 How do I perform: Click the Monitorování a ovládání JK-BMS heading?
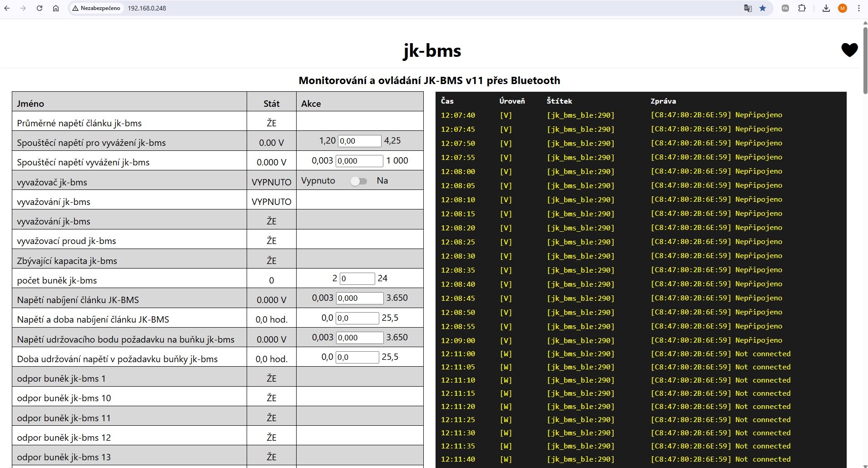(x=429, y=80)
